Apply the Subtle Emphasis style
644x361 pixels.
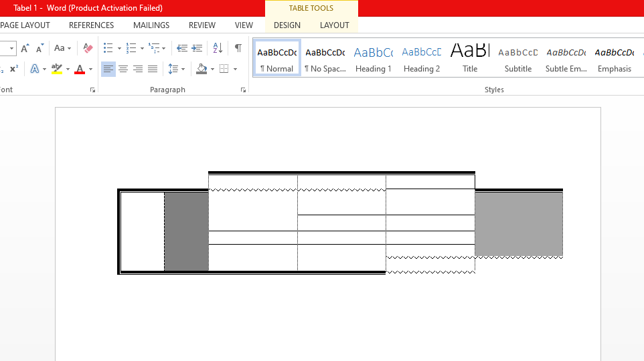[x=566, y=58]
